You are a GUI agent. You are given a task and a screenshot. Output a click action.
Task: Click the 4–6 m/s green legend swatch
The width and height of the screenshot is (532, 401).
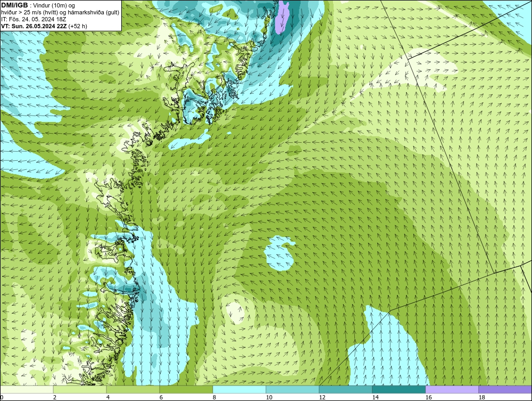coord(133,389)
